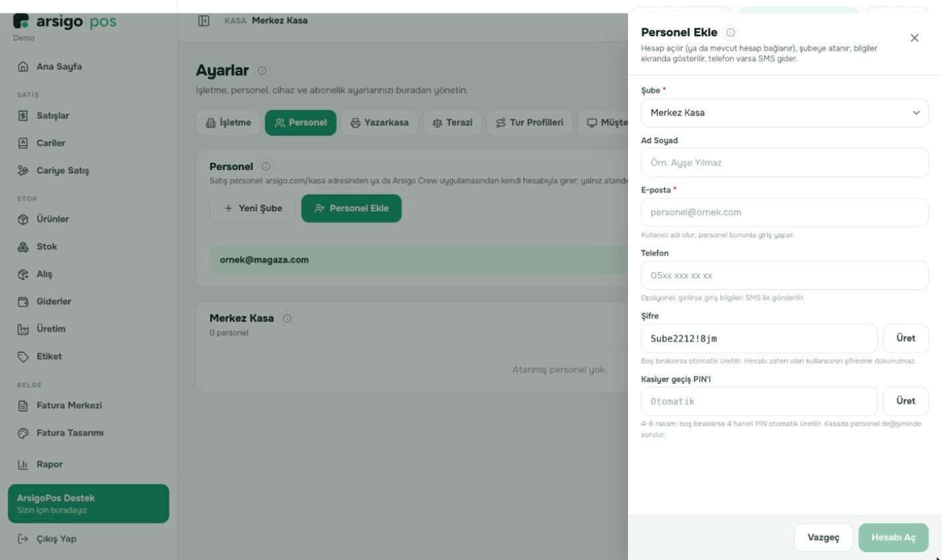Select the ornek@magaza.com row
This screenshot has height=560, width=942.
pyautogui.click(x=419, y=260)
